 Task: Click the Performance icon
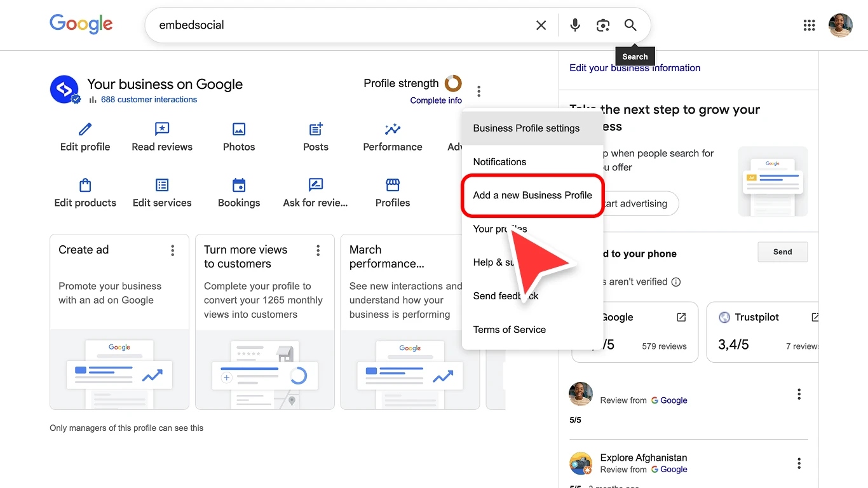click(392, 130)
